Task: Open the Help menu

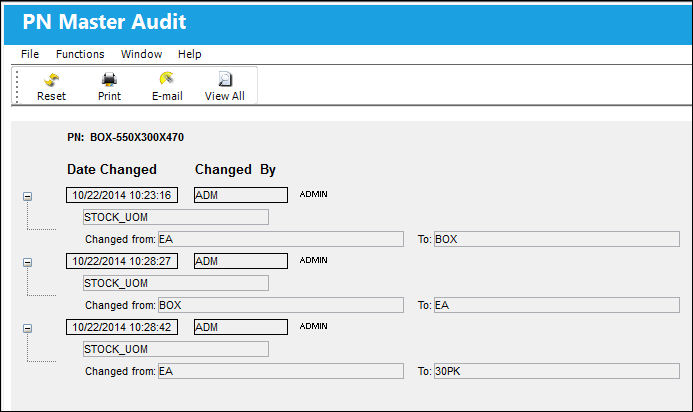Action: point(190,54)
